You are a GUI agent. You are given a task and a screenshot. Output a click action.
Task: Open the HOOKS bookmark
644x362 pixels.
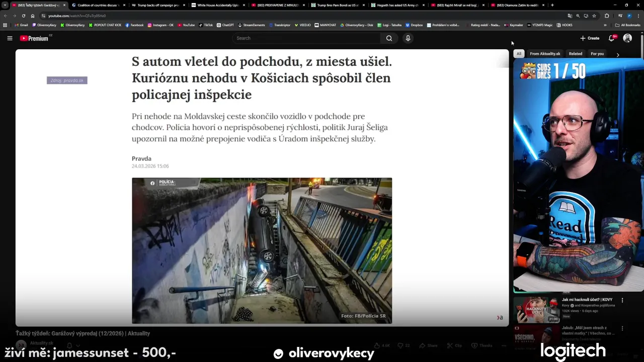tap(565, 25)
